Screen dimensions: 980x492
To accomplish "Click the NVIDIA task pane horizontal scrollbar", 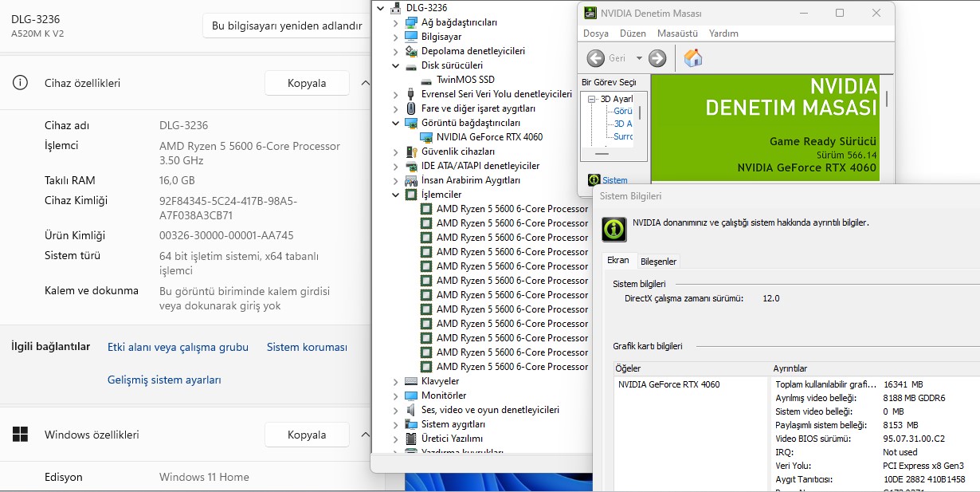I will [x=602, y=153].
